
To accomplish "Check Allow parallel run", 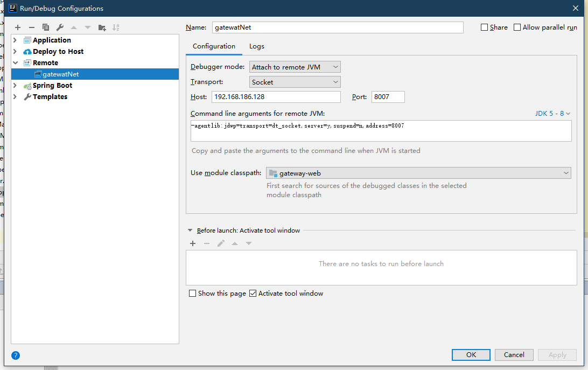I will click(x=517, y=27).
